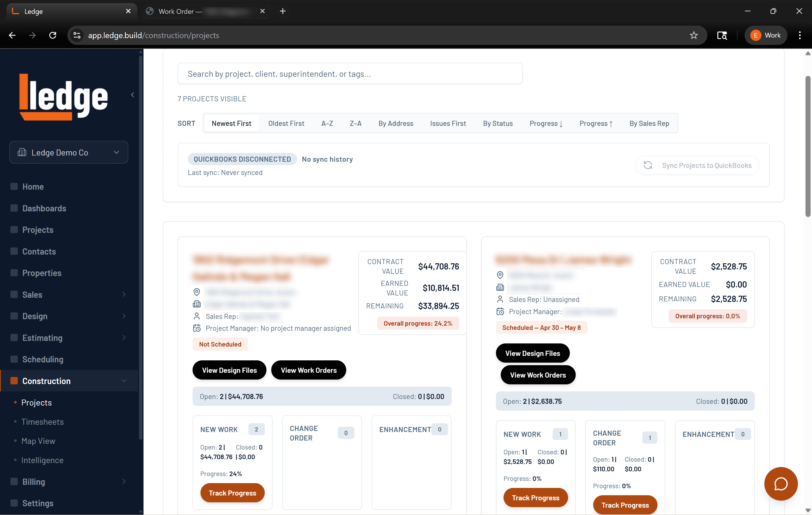Sort projects By Sales Rep
This screenshot has width=812, height=515.
649,123
